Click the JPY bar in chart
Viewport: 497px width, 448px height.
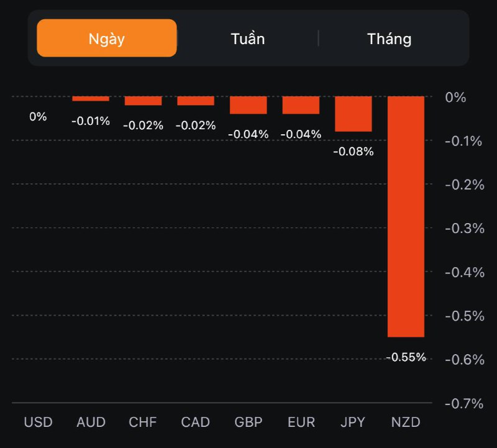click(353, 114)
